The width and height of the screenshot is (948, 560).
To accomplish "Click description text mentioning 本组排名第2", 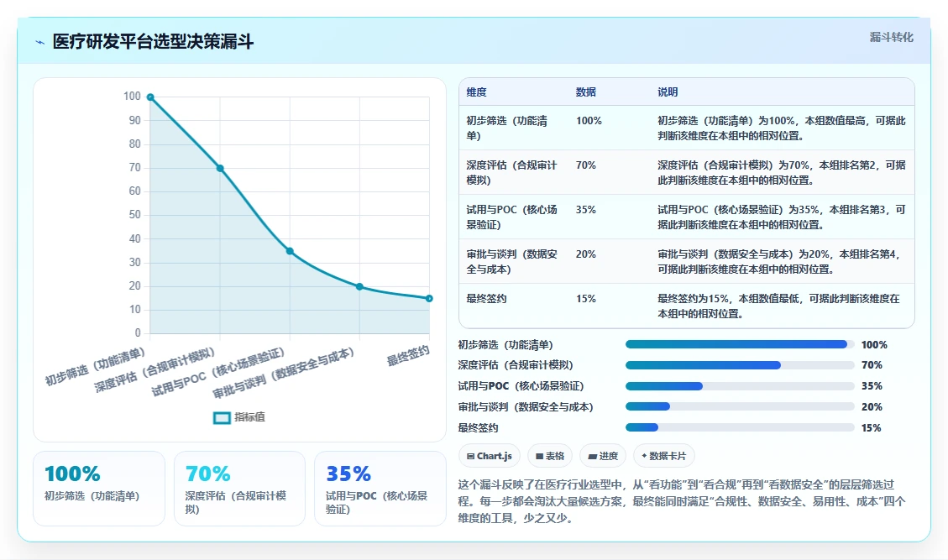I will [782, 172].
